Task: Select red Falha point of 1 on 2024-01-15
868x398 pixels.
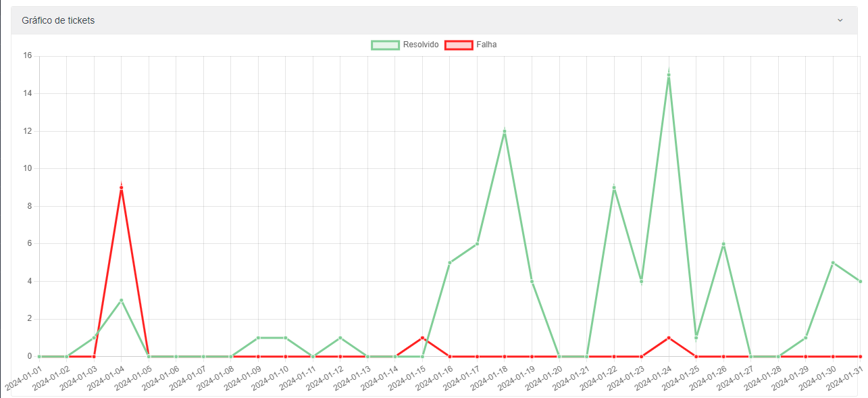Action: [422, 337]
